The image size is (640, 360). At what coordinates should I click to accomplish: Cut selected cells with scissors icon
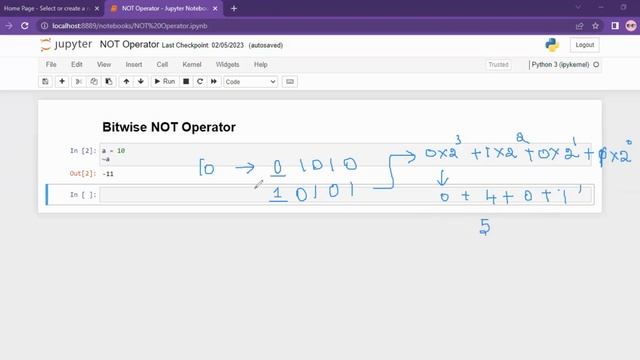coord(79,82)
